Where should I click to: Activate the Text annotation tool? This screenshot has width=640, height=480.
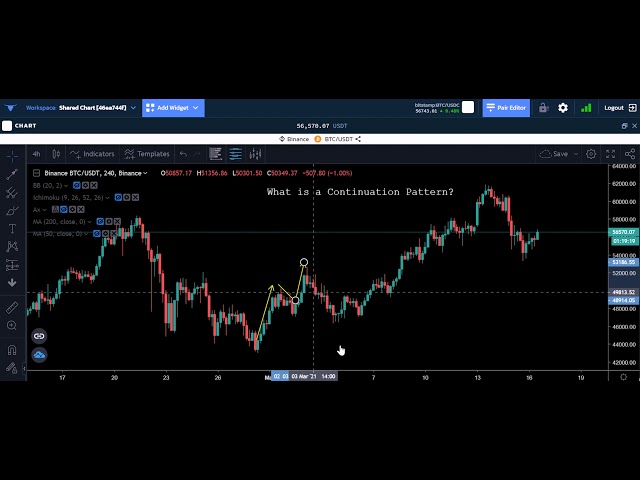click(12, 229)
